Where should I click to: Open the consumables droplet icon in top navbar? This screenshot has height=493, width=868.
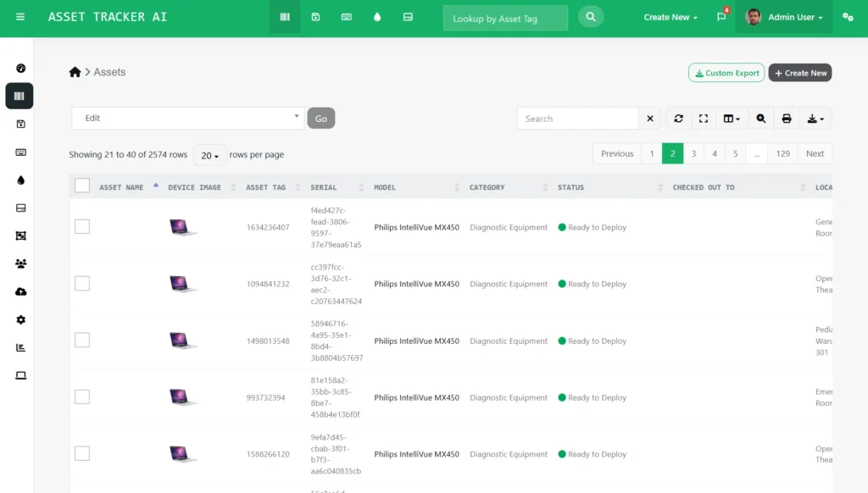pos(377,17)
